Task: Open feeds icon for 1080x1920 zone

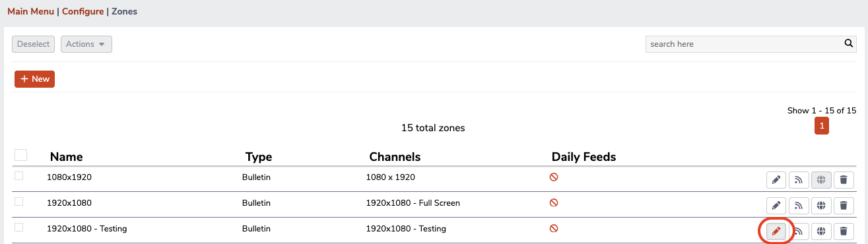Action: tap(799, 179)
